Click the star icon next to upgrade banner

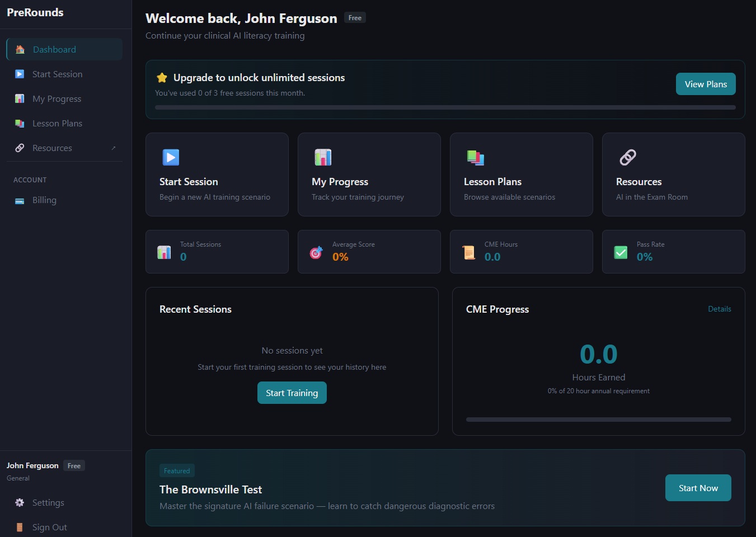point(162,78)
